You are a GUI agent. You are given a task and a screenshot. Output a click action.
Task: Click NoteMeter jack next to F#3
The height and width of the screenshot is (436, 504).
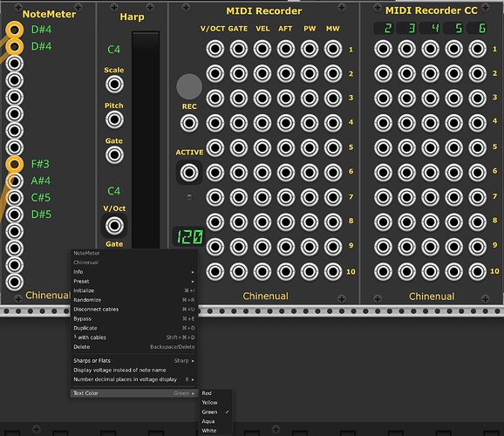tap(15, 164)
